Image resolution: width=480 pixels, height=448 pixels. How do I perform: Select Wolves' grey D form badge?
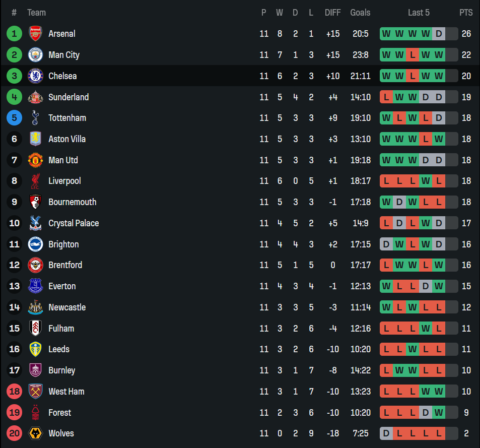tap(386, 433)
